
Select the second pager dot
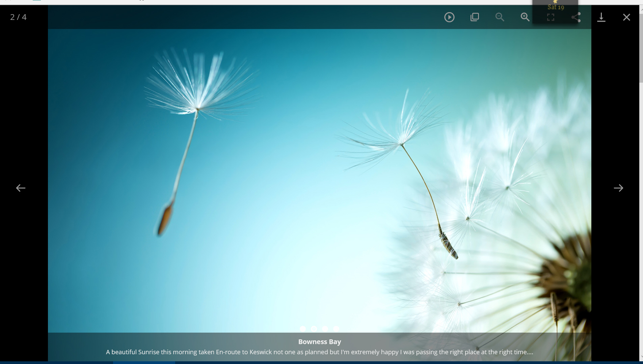(314, 329)
